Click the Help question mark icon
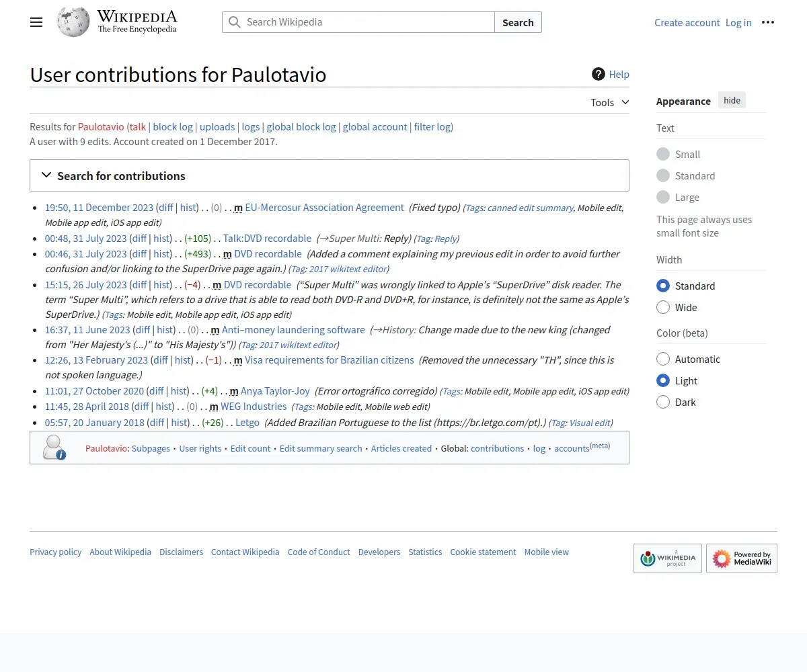807x672 pixels. pyautogui.click(x=599, y=74)
